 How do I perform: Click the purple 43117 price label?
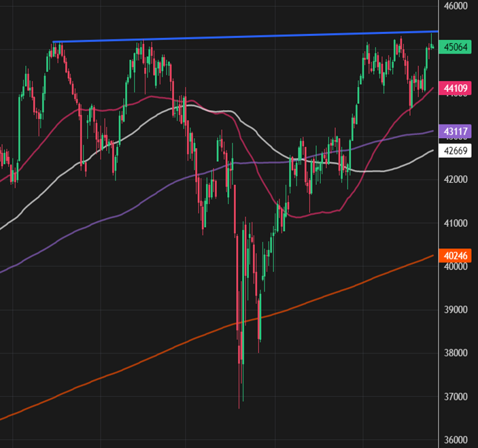point(456,131)
